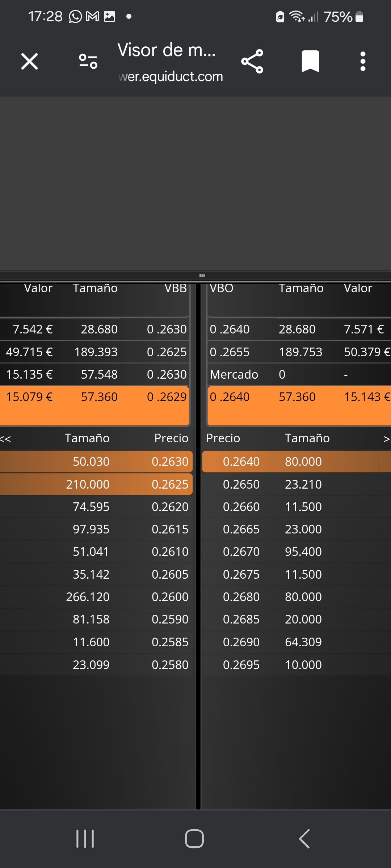391x868 pixels.
Task: Close the browser custom tab
Action: pos(29,61)
